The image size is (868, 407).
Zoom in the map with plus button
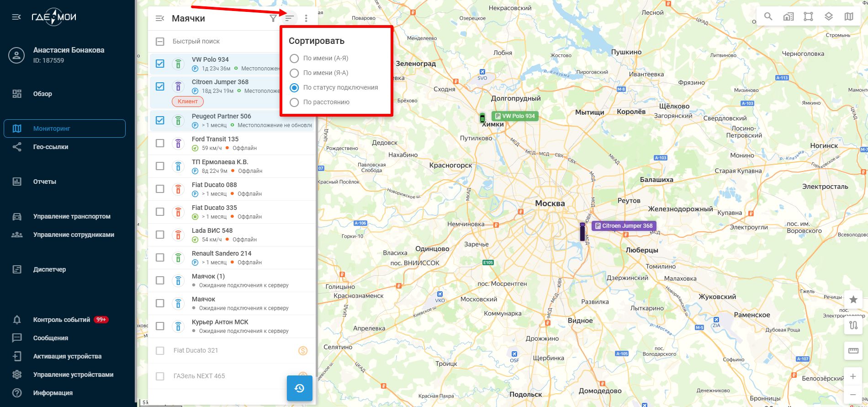853,376
